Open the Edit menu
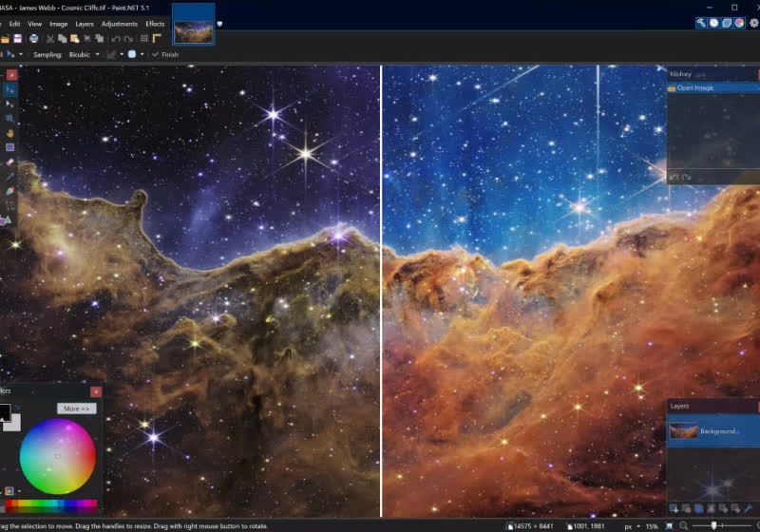The height and width of the screenshot is (532, 760). [x=14, y=24]
